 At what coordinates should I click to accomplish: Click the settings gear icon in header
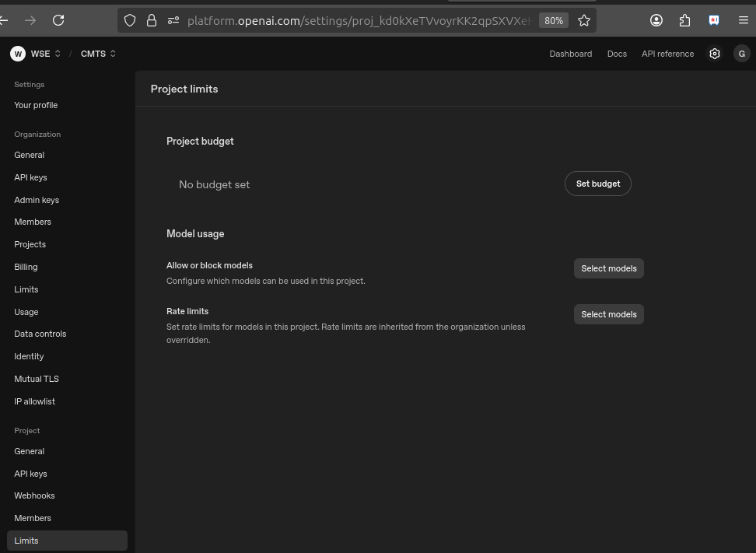715,54
